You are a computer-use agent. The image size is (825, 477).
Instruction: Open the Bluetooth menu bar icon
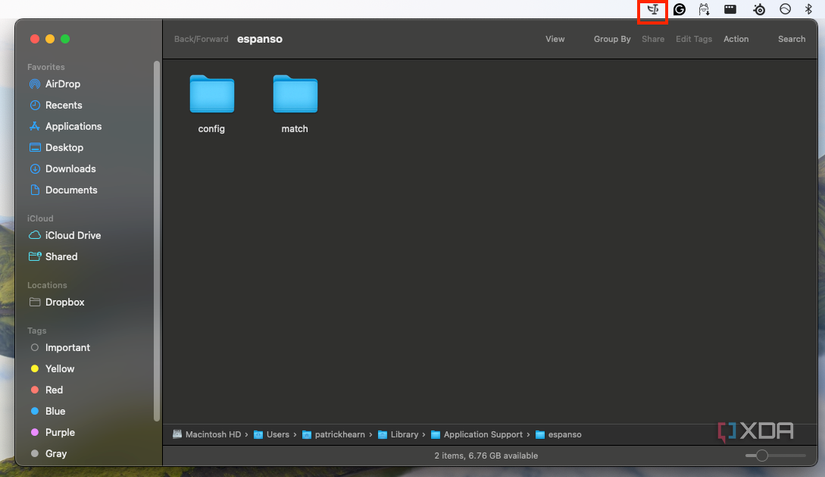click(809, 9)
